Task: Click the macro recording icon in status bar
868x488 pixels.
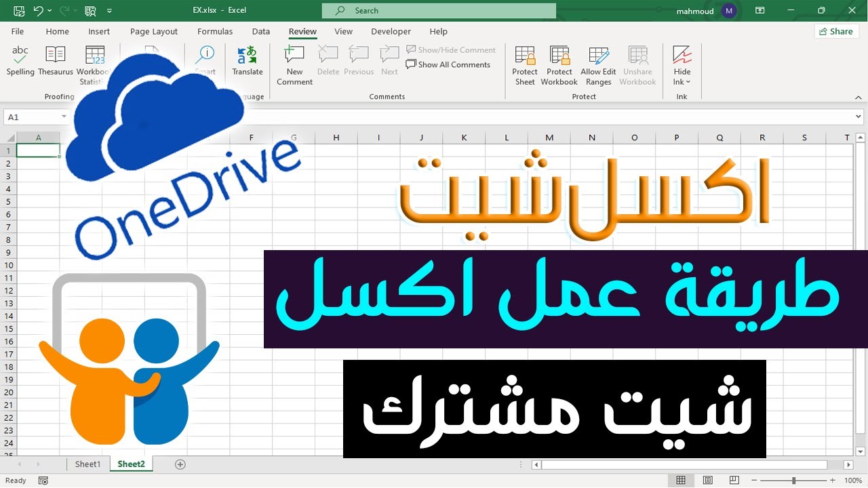Action: click(43, 481)
